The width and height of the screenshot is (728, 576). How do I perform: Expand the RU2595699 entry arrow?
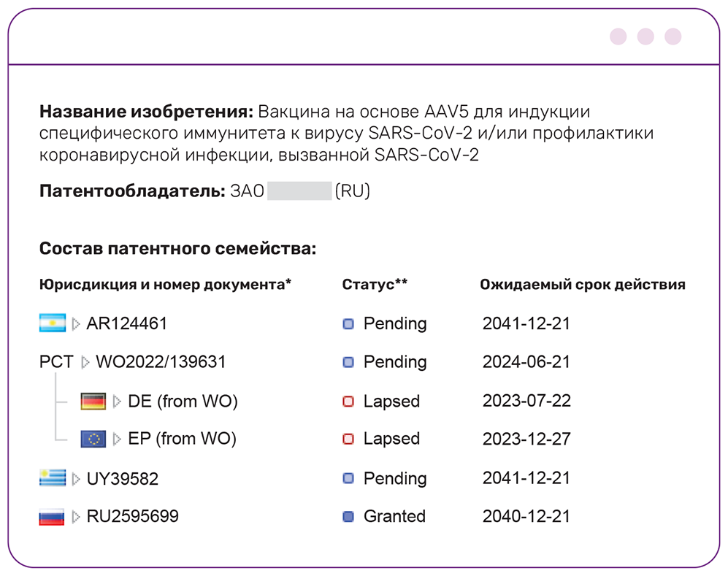point(76,518)
